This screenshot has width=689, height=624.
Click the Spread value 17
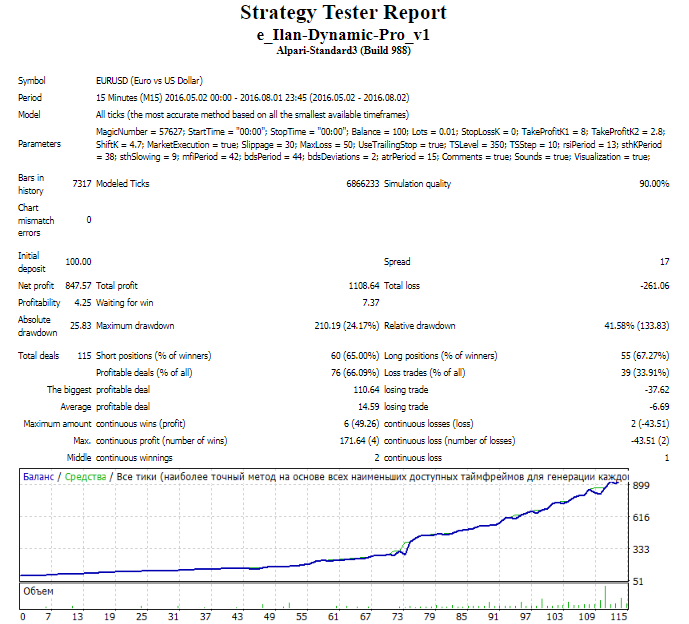(x=663, y=262)
